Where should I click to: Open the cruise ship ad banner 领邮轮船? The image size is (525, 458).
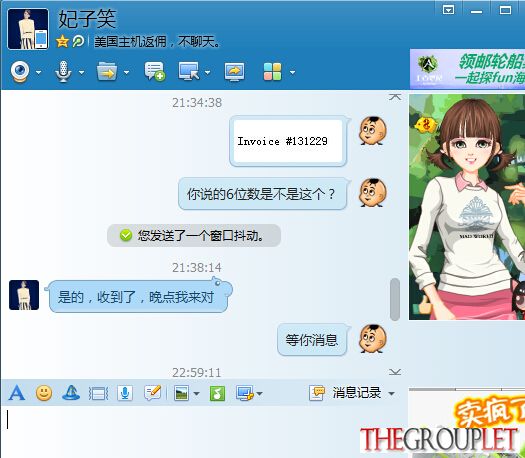pyautogui.click(x=467, y=69)
